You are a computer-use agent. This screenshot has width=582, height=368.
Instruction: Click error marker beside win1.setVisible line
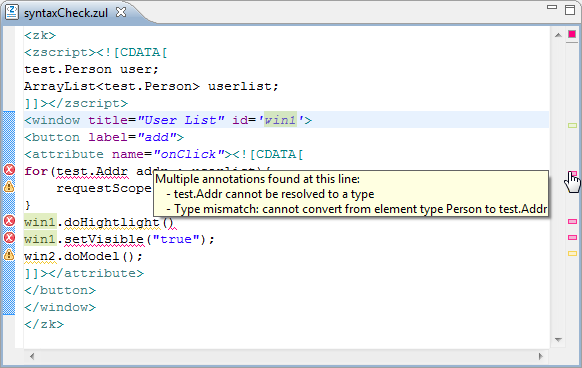coord(9,238)
